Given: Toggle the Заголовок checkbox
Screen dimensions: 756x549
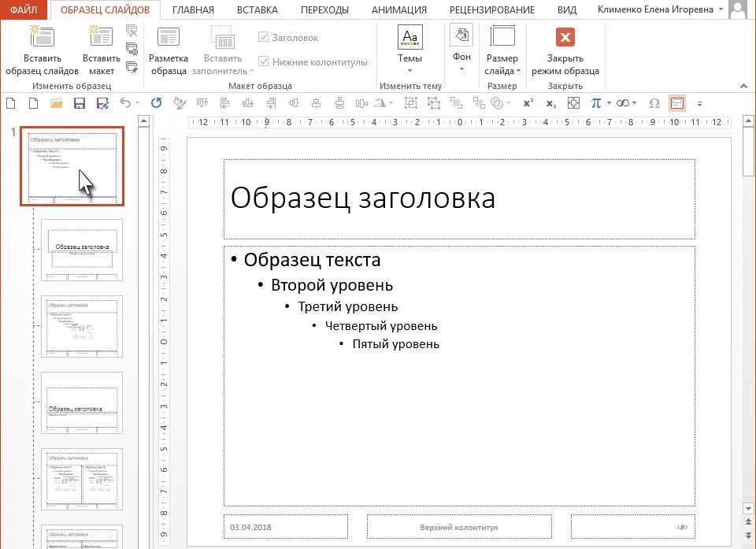Looking at the screenshot, I should (263, 37).
